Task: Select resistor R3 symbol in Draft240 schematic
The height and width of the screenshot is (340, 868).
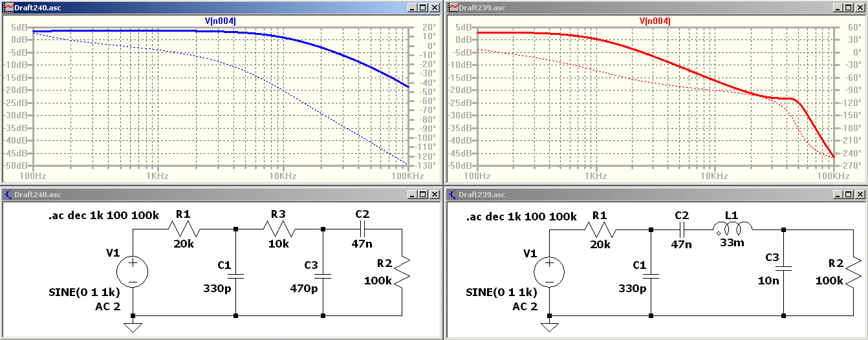Action: coord(278,228)
